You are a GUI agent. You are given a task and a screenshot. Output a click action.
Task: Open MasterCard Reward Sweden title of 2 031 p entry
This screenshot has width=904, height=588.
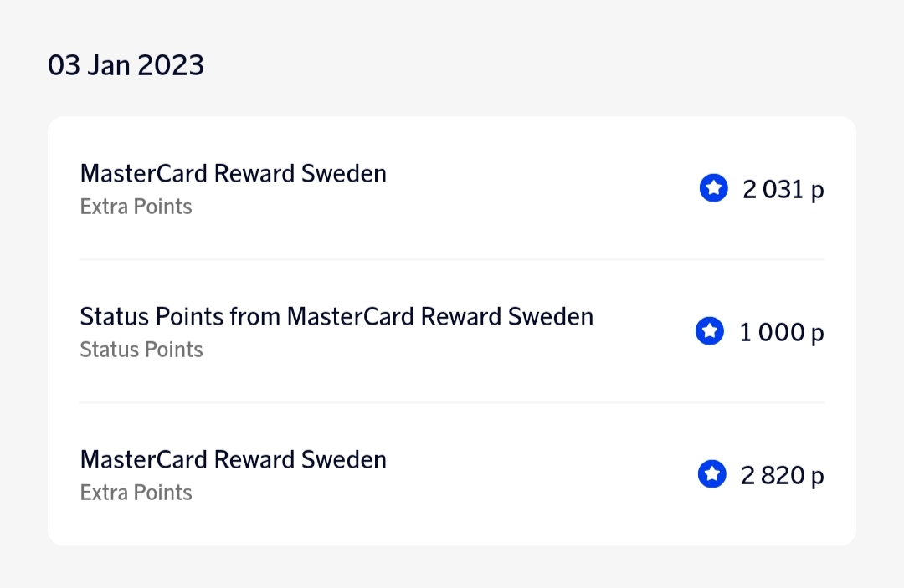click(233, 174)
